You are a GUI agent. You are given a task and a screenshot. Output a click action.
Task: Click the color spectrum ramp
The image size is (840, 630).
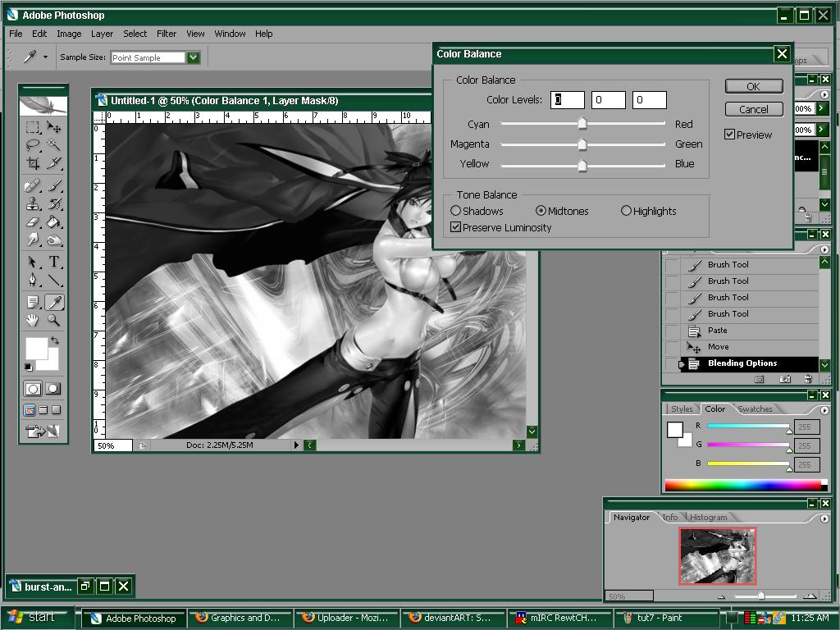click(743, 486)
